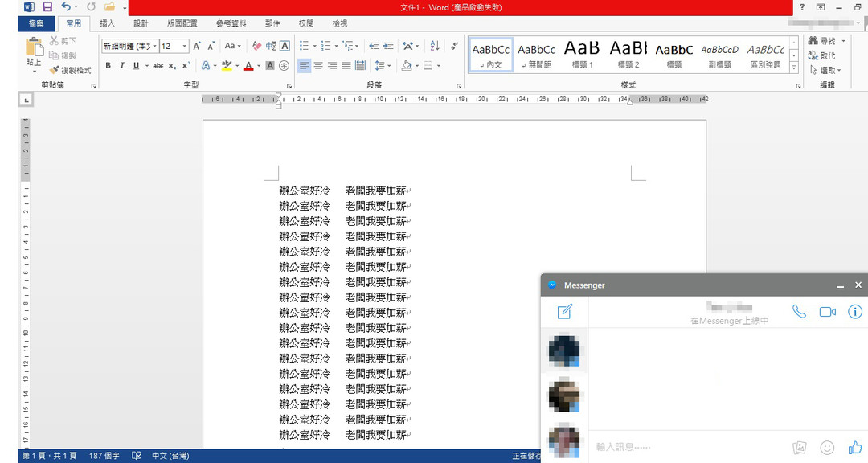This screenshot has width=868, height=463.
Task: Open the Font dialog launcher
Action: click(289, 86)
